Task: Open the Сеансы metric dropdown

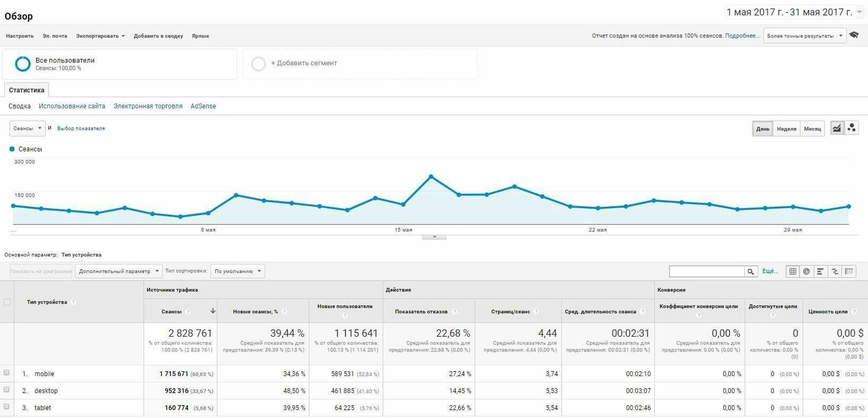Action: point(27,128)
